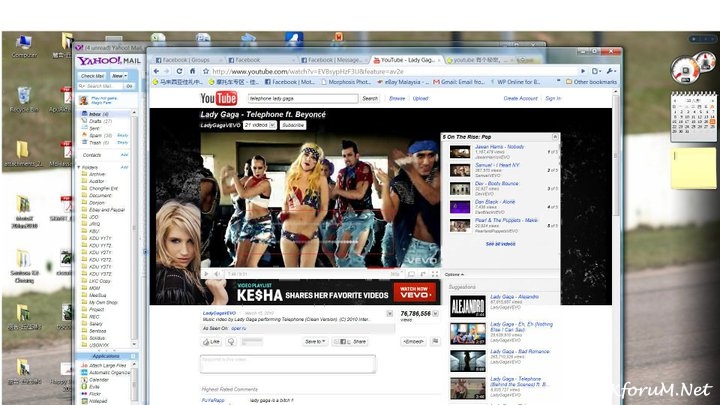Subscribe to the LadyGagaVEVO channel
720x405 pixels.
pos(293,125)
